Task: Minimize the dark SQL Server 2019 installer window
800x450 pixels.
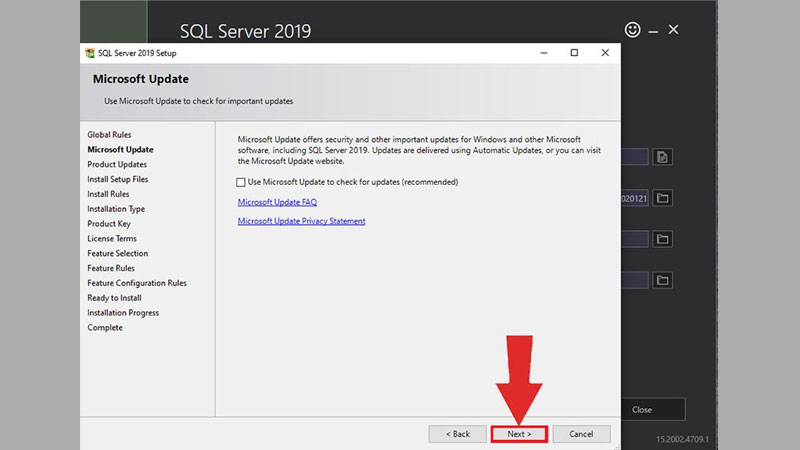Action: (653, 31)
